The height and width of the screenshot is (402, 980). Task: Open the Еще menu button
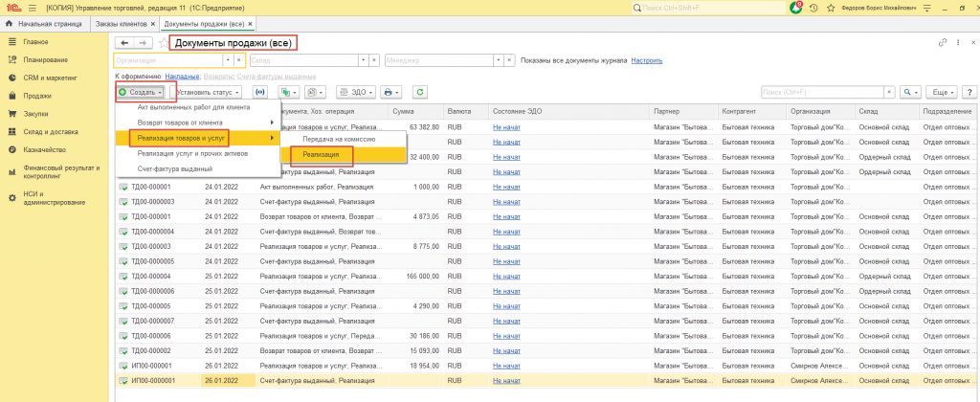[x=943, y=92]
